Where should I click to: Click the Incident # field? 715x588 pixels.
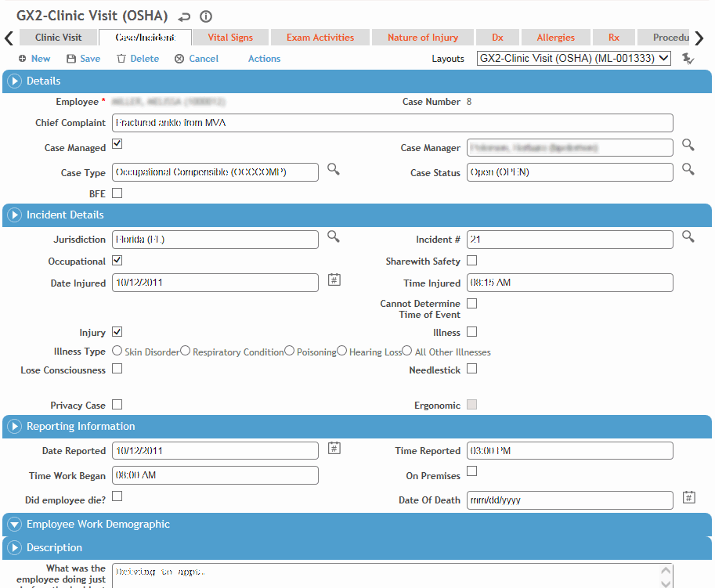pyautogui.click(x=570, y=240)
